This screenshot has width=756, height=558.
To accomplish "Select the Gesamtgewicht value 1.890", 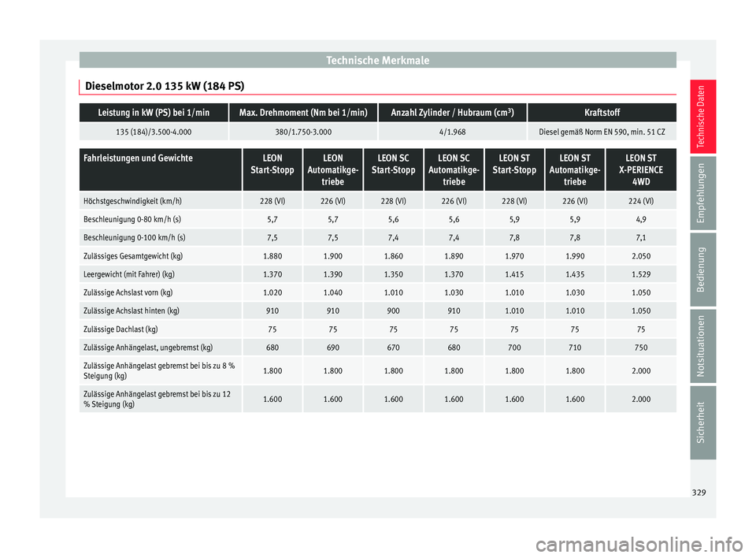I will tap(454, 256).
